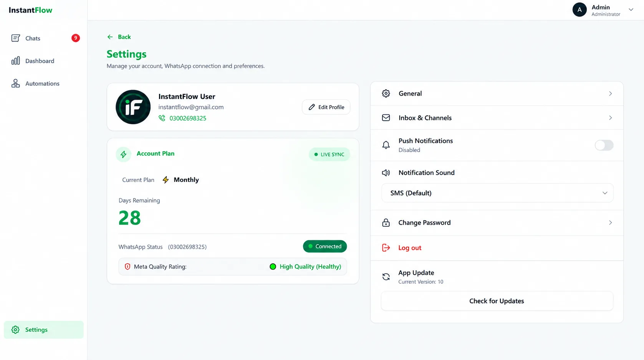
Task: Click the General gear icon
Action: [x=386, y=93]
